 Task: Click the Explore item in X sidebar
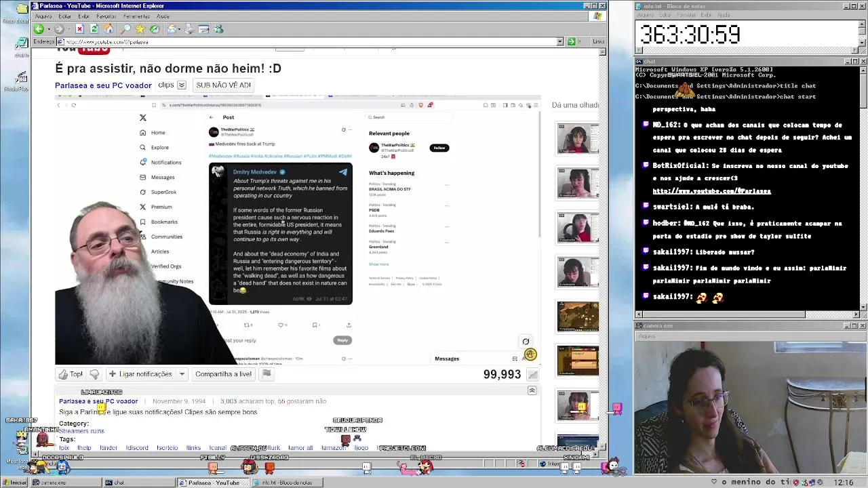click(x=154, y=147)
